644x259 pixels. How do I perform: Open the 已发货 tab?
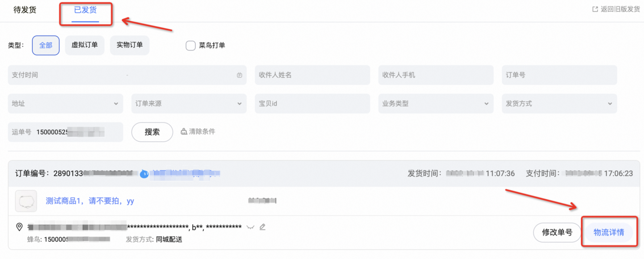pyautogui.click(x=85, y=10)
